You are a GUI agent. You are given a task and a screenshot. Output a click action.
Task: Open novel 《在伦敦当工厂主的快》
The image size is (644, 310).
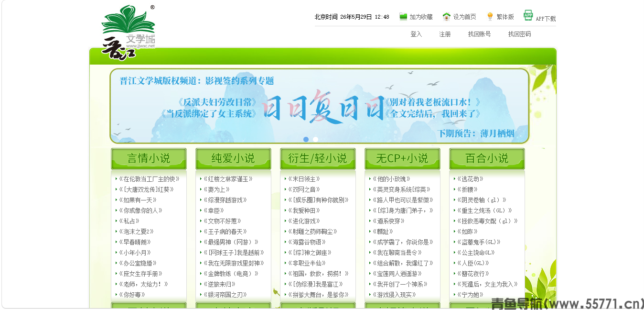pyautogui.click(x=150, y=179)
